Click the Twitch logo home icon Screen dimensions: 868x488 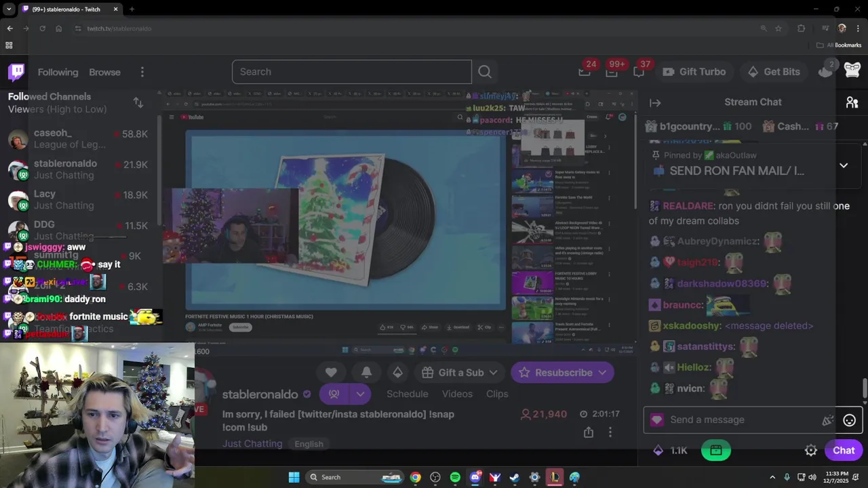pos(16,71)
